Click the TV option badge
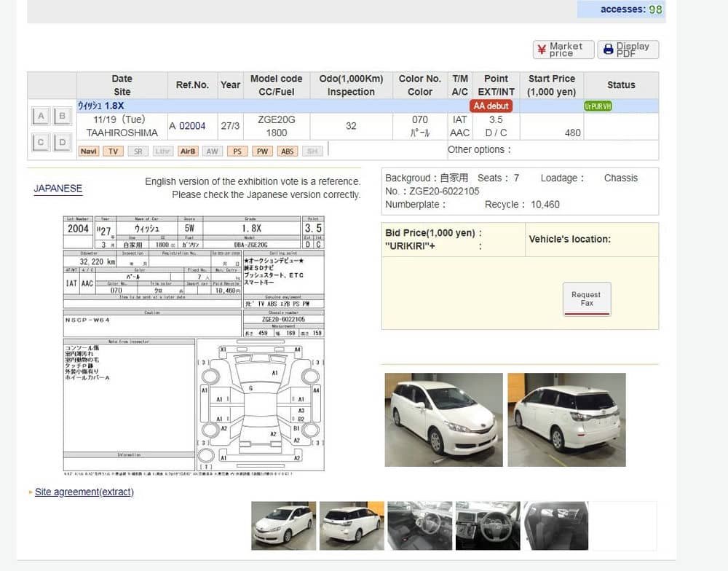The width and height of the screenshot is (728, 571). 113,151
